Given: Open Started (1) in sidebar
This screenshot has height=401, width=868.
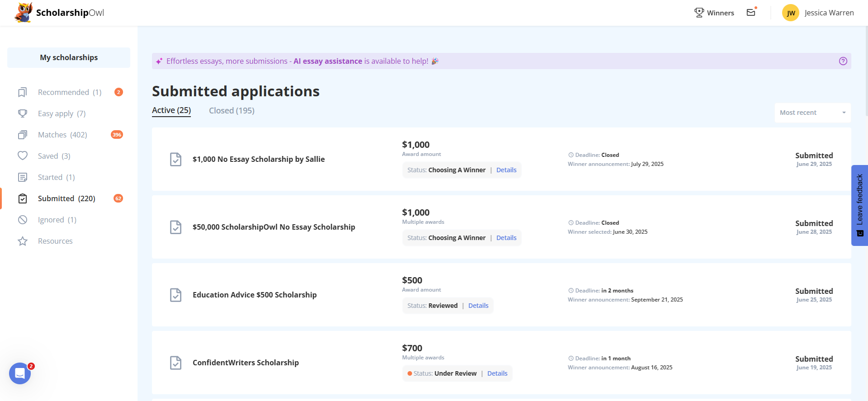Looking at the screenshot, I should tap(57, 177).
